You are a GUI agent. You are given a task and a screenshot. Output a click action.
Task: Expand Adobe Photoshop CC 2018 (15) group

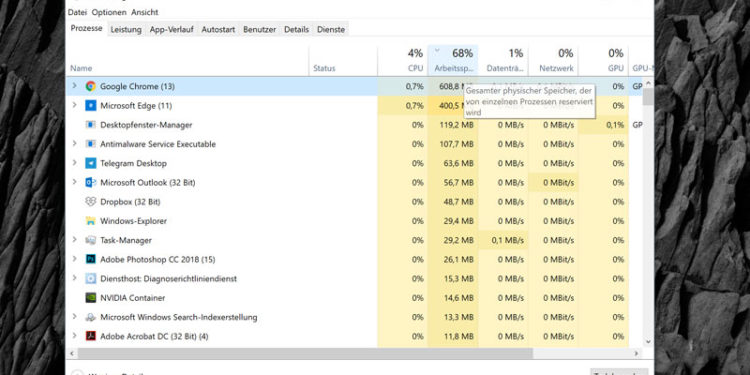pyautogui.click(x=74, y=259)
